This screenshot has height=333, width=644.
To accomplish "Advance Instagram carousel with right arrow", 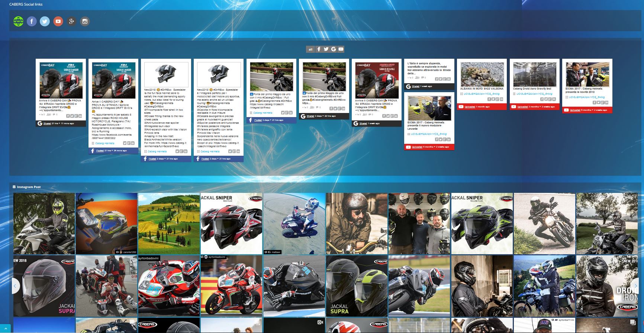I will click(635, 286).
